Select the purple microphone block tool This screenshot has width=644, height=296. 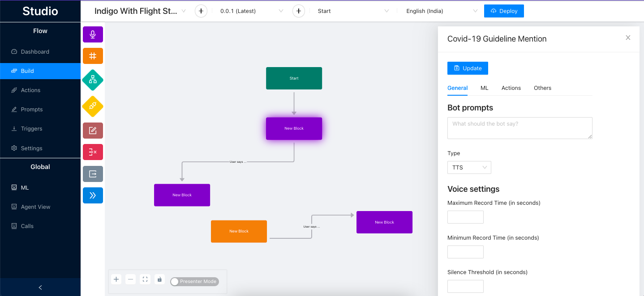[93, 34]
